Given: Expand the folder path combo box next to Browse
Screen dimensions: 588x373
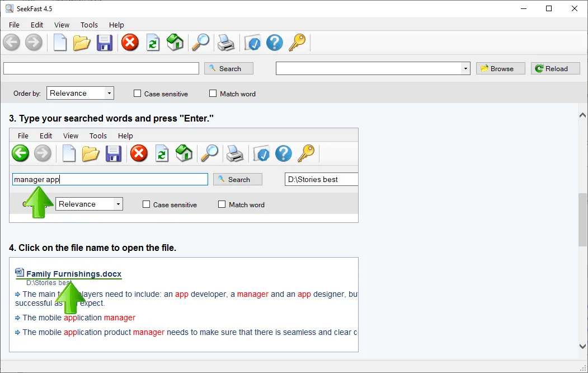Looking at the screenshot, I should [465, 69].
